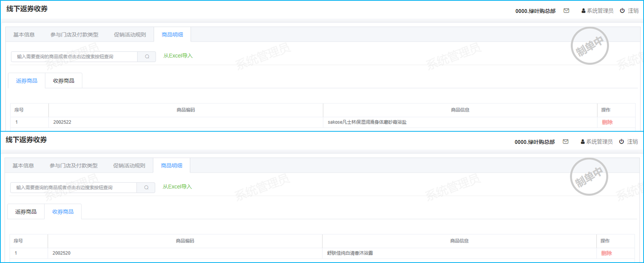
Task: Switch to 基本信息 tab in 2002522 panel
Action: (x=24, y=35)
